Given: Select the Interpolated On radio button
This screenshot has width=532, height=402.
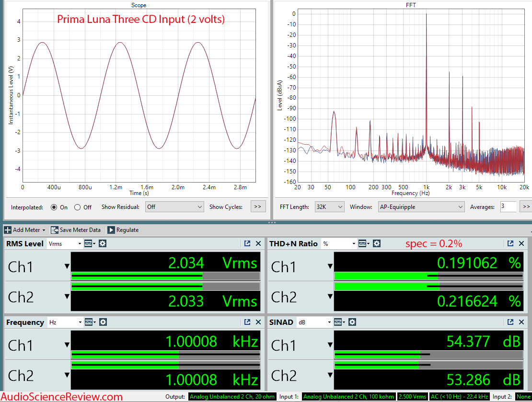Looking at the screenshot, I should pyautogui.click(x=54, y=207).
